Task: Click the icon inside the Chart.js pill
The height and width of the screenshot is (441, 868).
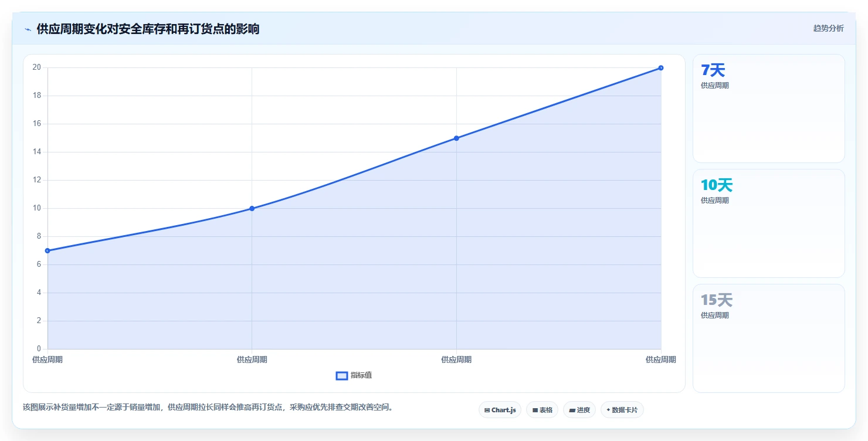Action: [x=487, y=411]
